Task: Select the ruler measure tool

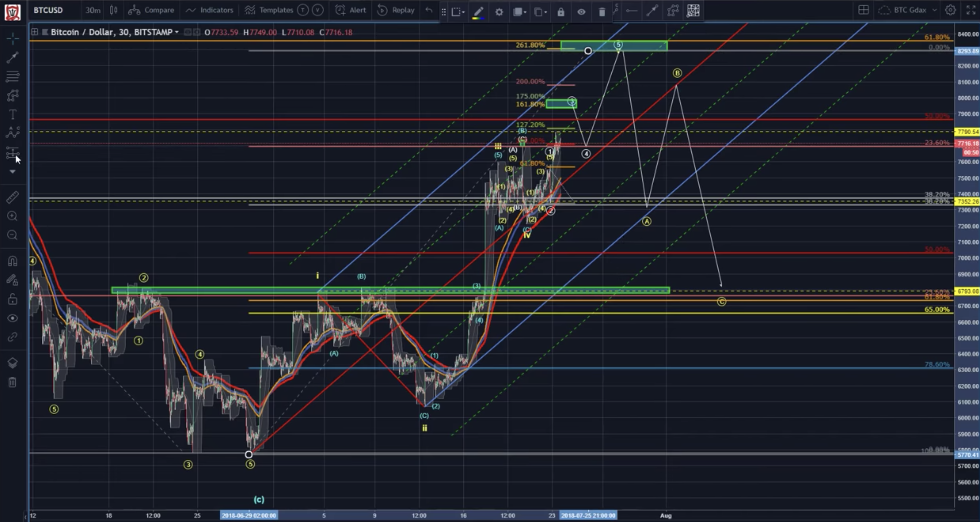Action: [12, 197]
